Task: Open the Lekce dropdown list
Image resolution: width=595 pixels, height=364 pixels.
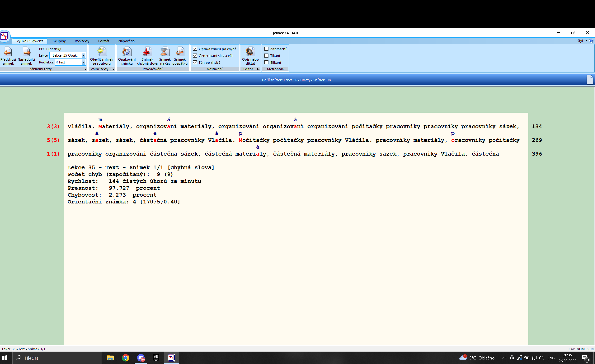Action: [x=84, y=56]
